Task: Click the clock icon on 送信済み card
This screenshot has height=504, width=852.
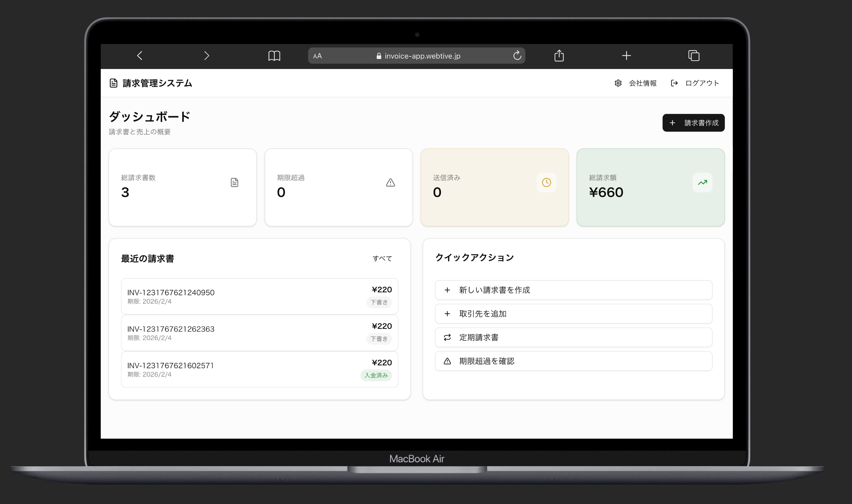Action: click(x=546, y=182)
